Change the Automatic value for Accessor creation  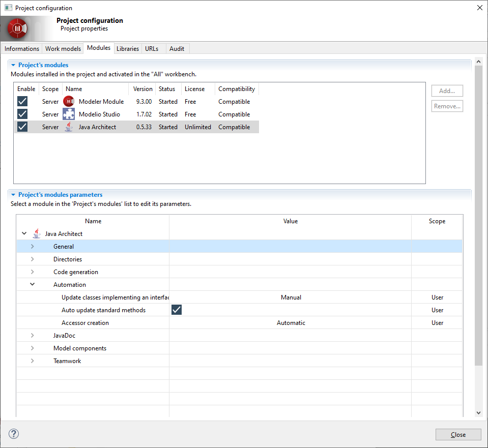tap(291, 323)
